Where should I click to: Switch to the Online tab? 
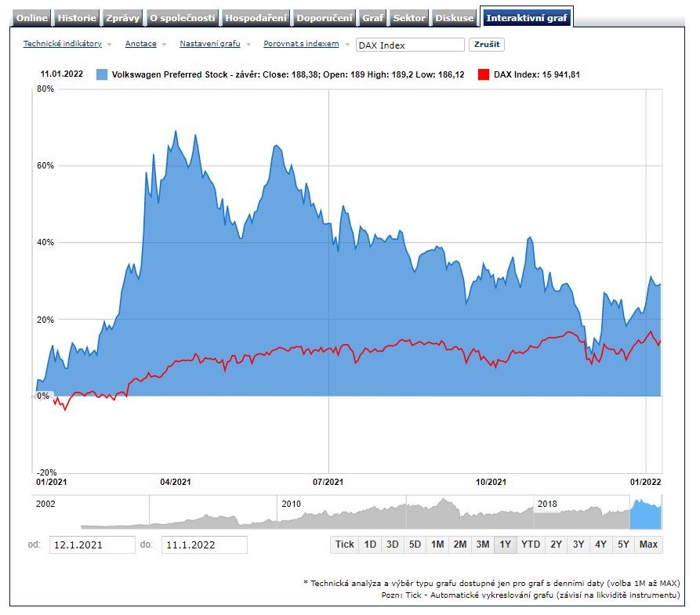32,18
